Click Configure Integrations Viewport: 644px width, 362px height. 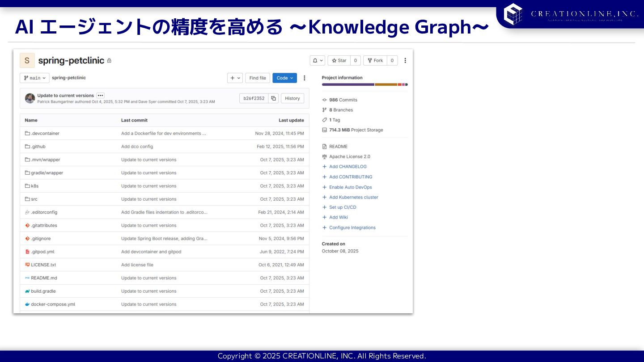pyautogui.click(x=352, y=227)
